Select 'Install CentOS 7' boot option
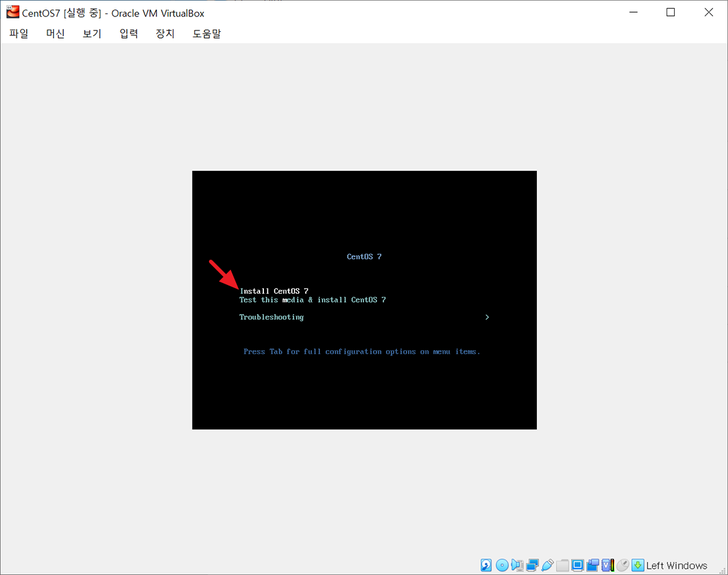 tap(274, 291)
